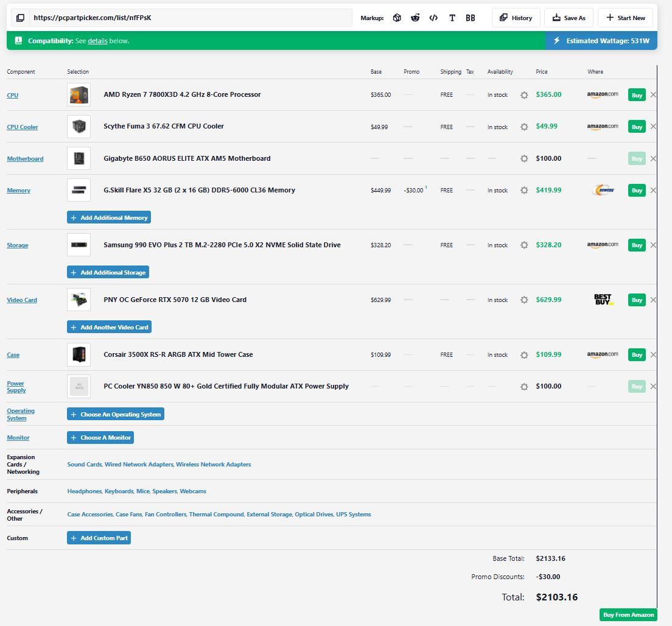Open the Best Buy merchant logo
Image resolution: width=672 pixels, height=626 pixels.
tap(603, 300)
